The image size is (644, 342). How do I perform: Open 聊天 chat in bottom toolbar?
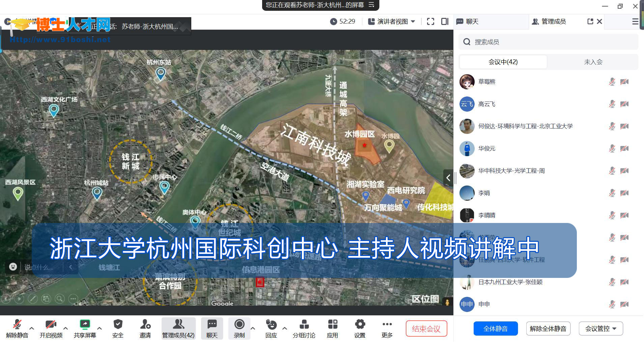(212, 328)
